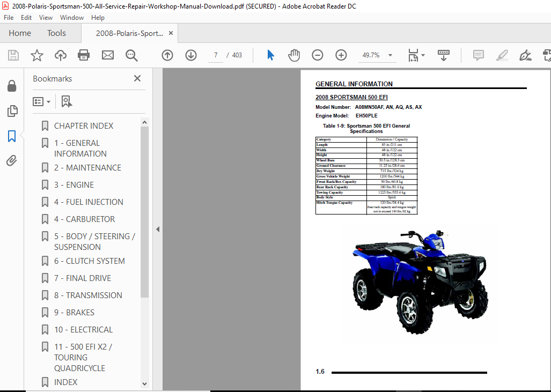Click the bookmarks scrollbar thumb
The width and height of the screenshot is (551, 392).
pos(144,212)
